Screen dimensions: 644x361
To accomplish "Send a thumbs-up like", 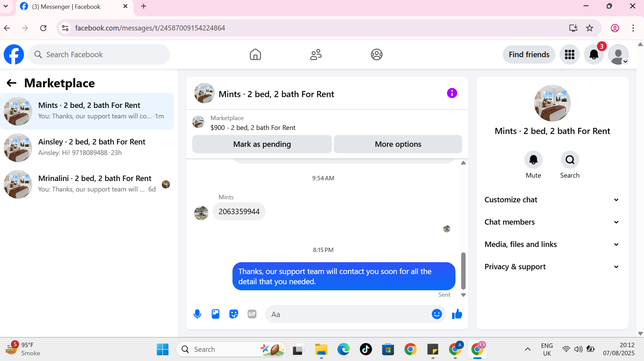I will 457,314.
